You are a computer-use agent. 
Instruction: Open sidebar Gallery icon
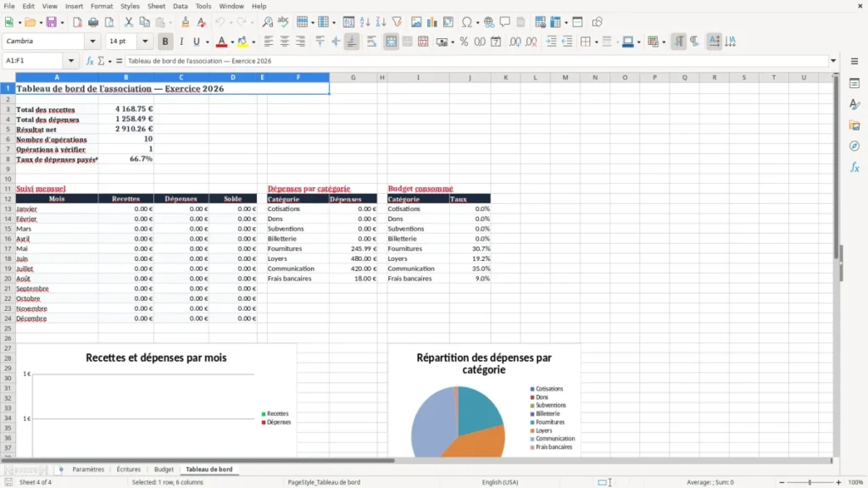click(x=854, y=125)
